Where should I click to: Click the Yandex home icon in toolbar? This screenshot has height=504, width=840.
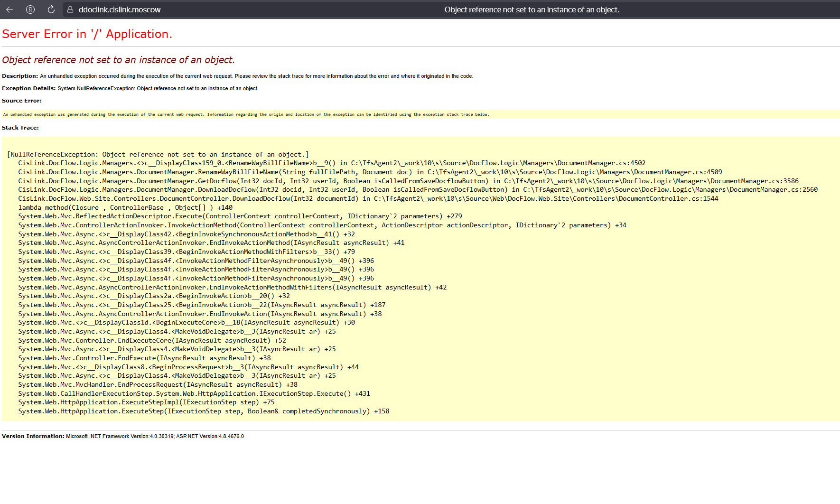click(x=30, y=9)
